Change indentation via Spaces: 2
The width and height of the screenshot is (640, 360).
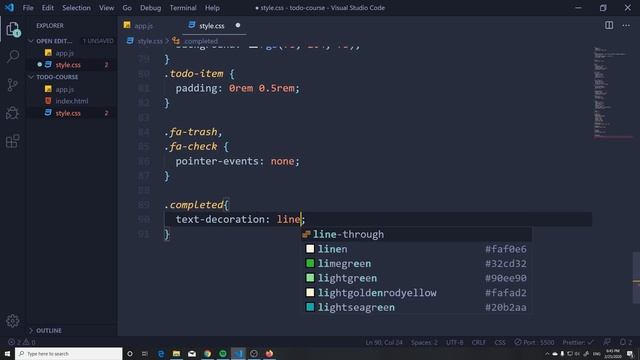point(424,342)
